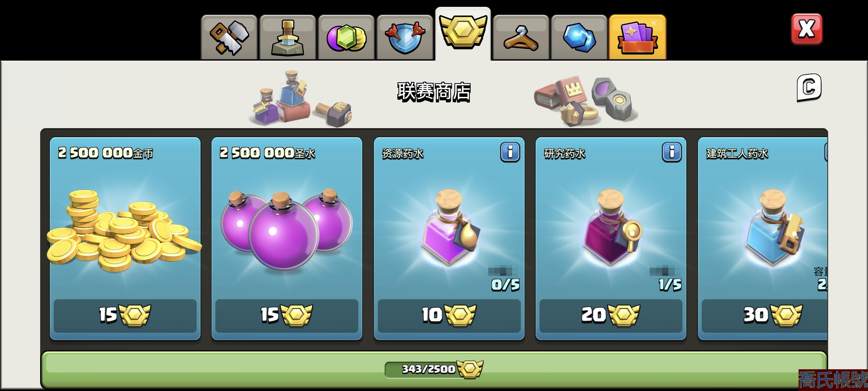The image size is (868, 391).
Task: Tap the C button near the title
Action: pos(809,87)
